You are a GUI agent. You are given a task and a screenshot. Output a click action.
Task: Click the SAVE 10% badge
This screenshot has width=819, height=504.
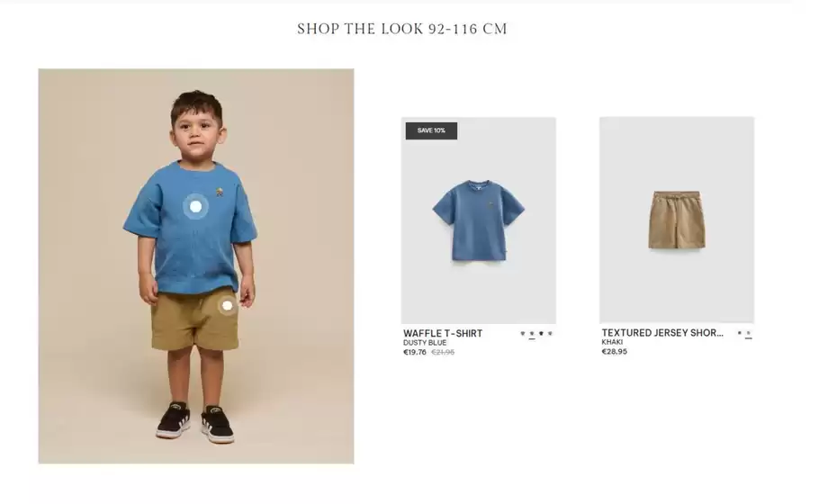click(431, 130)
